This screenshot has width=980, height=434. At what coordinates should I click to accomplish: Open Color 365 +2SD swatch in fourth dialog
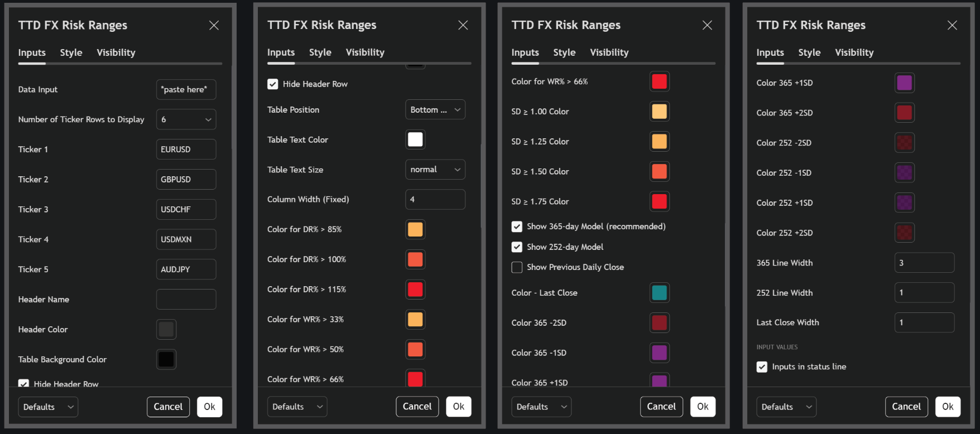905,113
